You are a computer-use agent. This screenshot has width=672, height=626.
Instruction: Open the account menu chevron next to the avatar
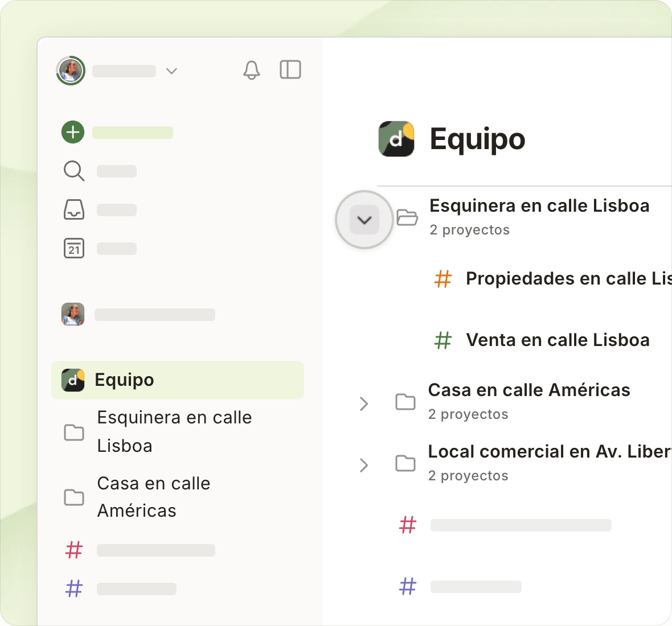171,71
